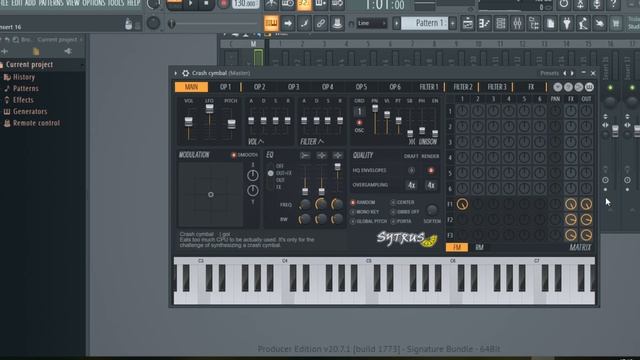Open Generators in the browser
640x360 pixels.
pyautogui.click(x=30, y=111)
